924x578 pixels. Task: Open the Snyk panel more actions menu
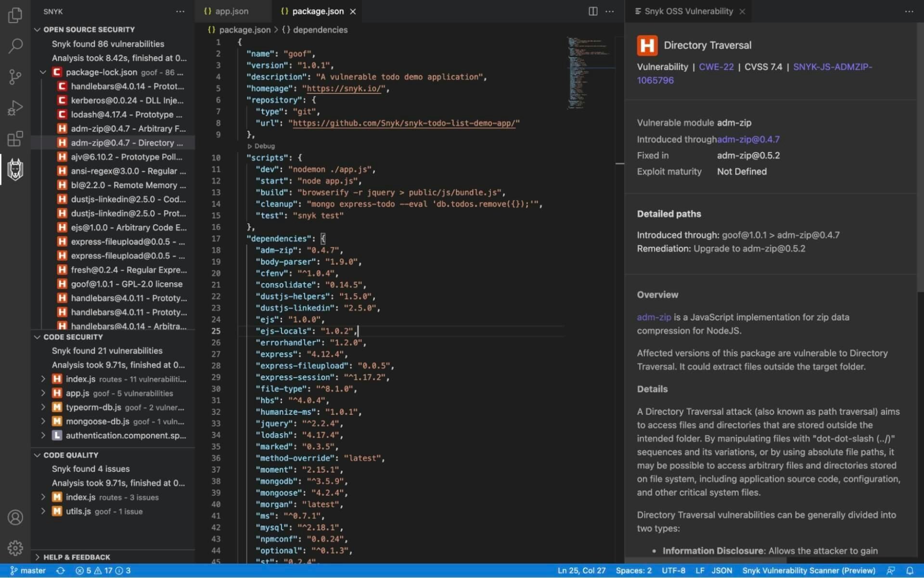click(x=180, y=11)
